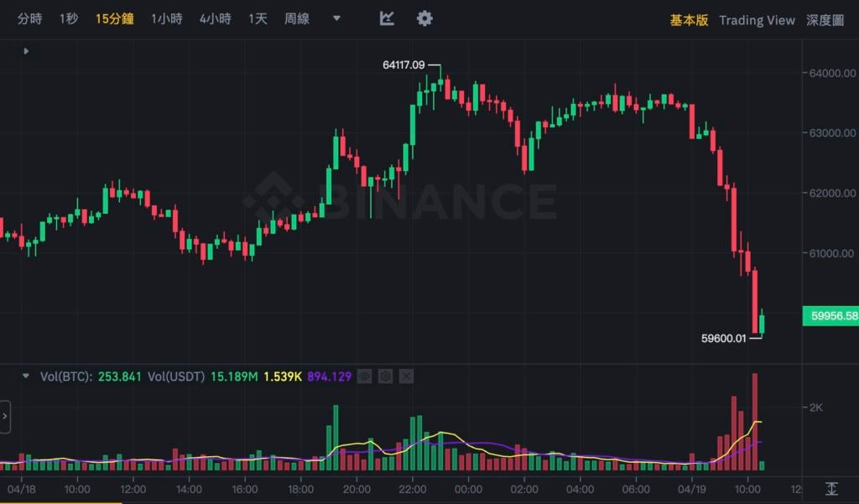Switch to 1小時 interval
This screenshot has height=504, width=859.
pos(167,18)
